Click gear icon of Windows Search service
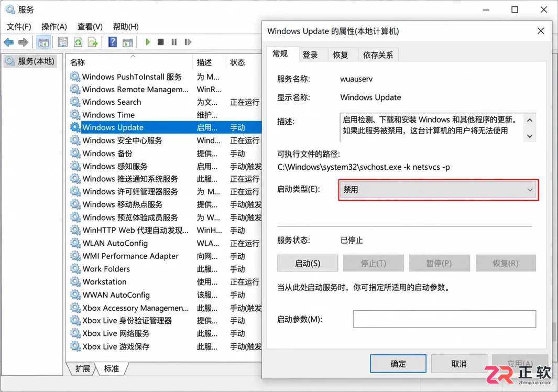 pos(75,102)
